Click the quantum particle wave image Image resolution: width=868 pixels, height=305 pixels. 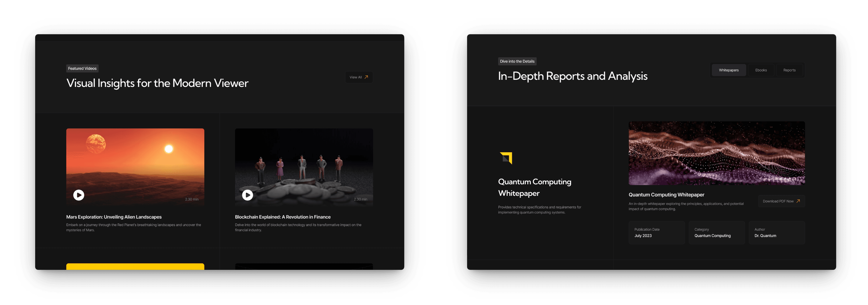(716, 153)
